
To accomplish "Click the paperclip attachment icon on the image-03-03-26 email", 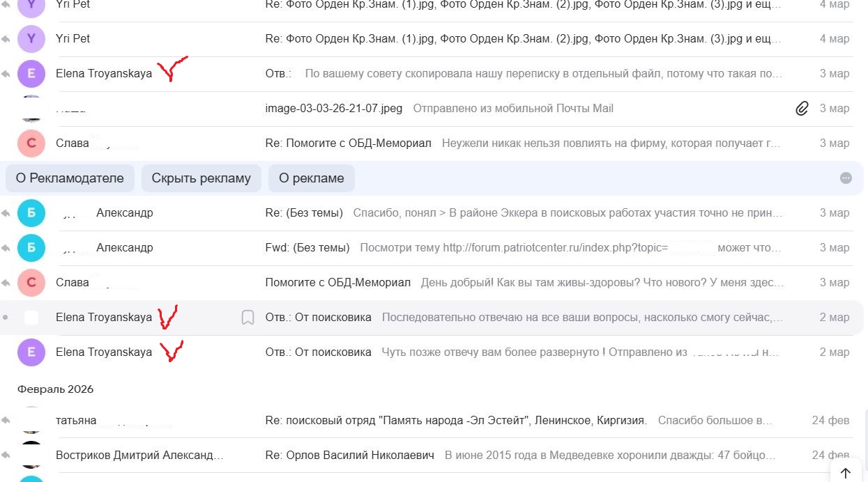I will point(802,109).
